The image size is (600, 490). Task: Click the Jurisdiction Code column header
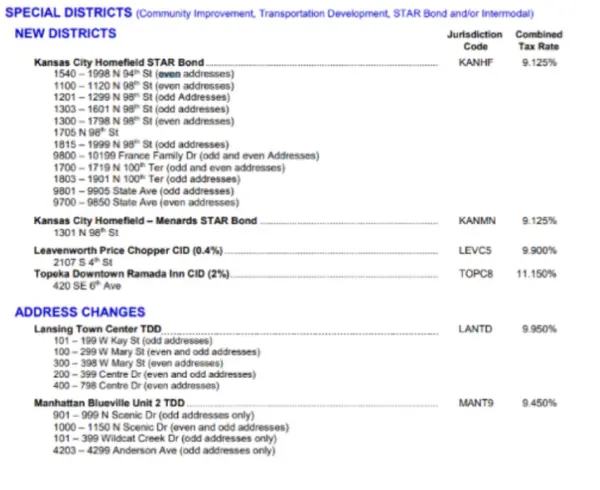pyautogui.click(x=475, y=40)
